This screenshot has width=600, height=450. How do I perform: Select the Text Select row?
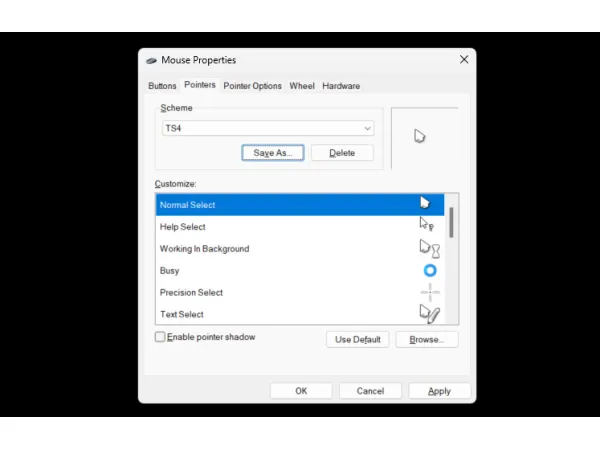(x=300, y=314)
